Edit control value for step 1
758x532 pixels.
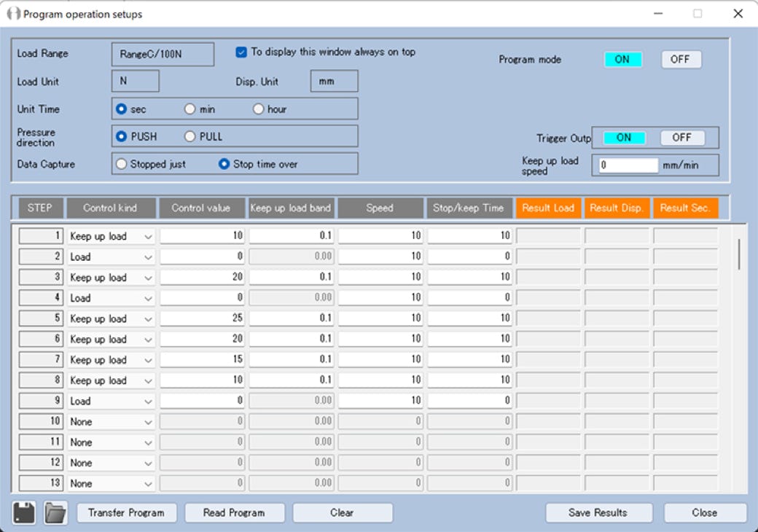203,236
